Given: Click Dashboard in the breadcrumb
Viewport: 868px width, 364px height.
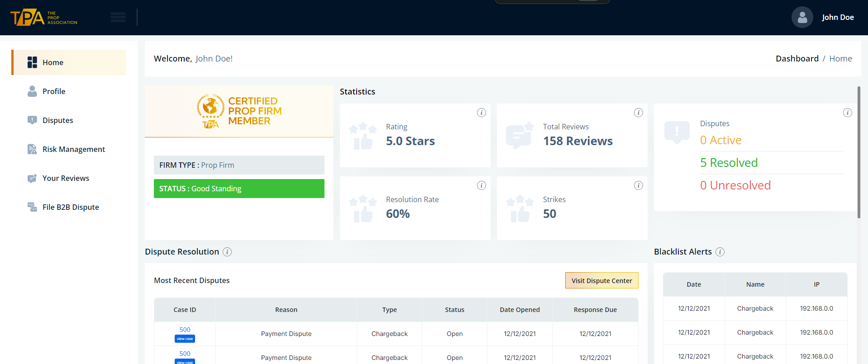Looking at the screenshot, I should pyautogui.click(x=796, y=59).
